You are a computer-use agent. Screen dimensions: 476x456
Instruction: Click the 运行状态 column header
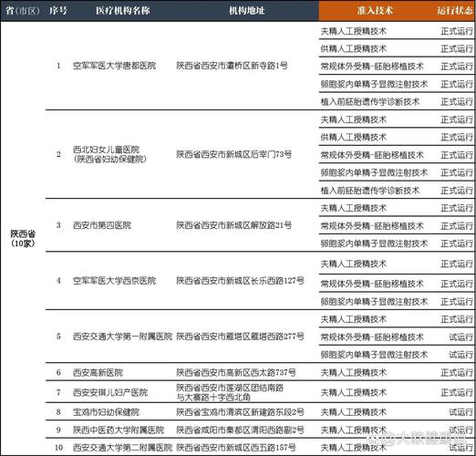pyautogui.click(x=455, y=11)
